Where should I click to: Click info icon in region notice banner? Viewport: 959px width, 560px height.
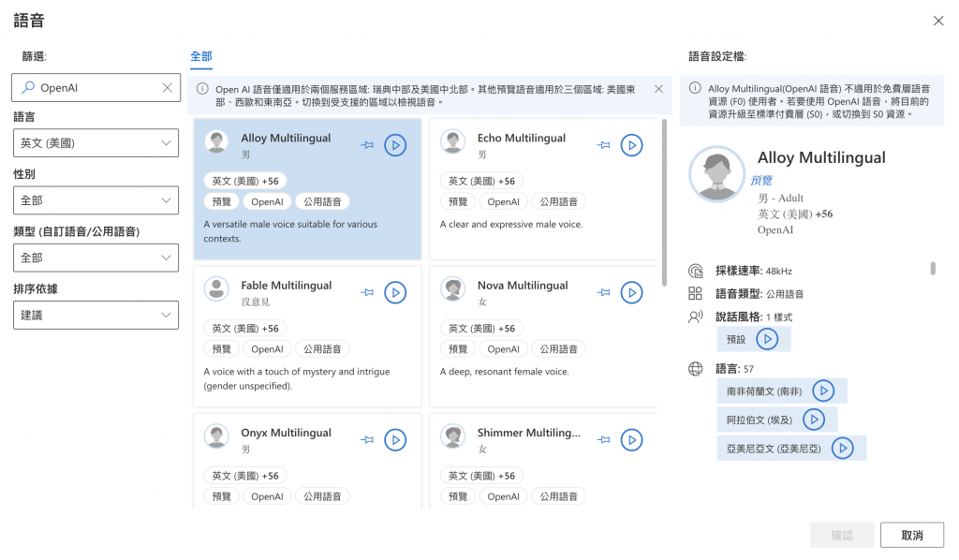(202, 89)
